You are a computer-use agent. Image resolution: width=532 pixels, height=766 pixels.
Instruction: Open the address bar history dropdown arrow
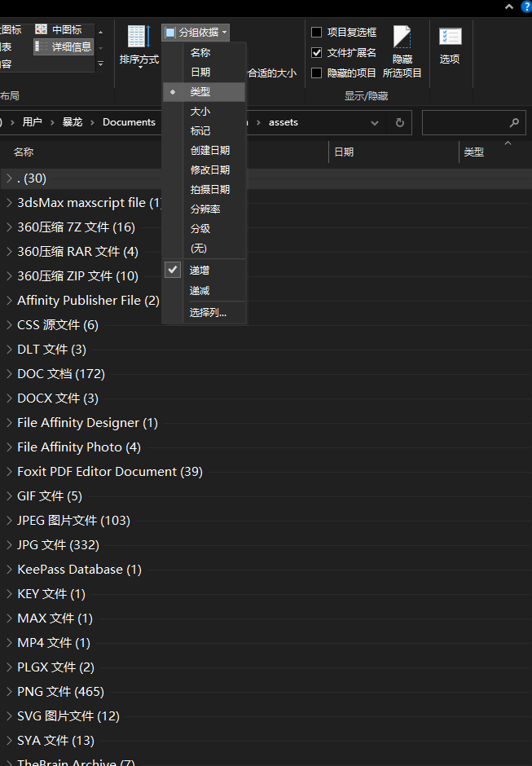(375, 122)
